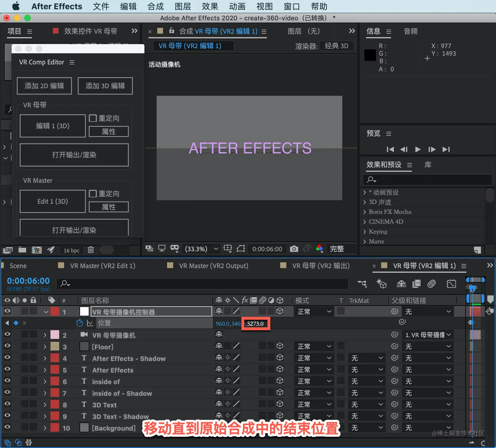This screenshot has width=496, height=448.
Task: Click the effects and presets search field
Action: (x=427, y=180)
